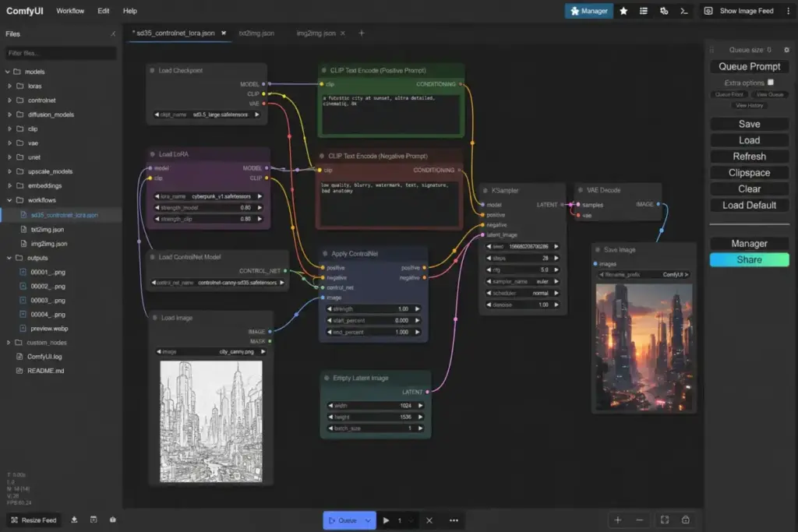Toggle the Apply ControlNet node collapse dot

click(325, 253)
